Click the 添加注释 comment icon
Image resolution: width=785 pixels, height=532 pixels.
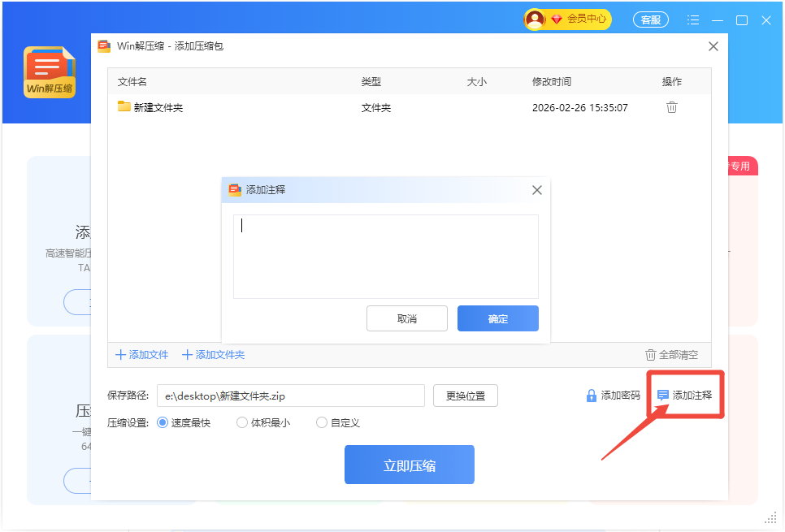[663, 396]
